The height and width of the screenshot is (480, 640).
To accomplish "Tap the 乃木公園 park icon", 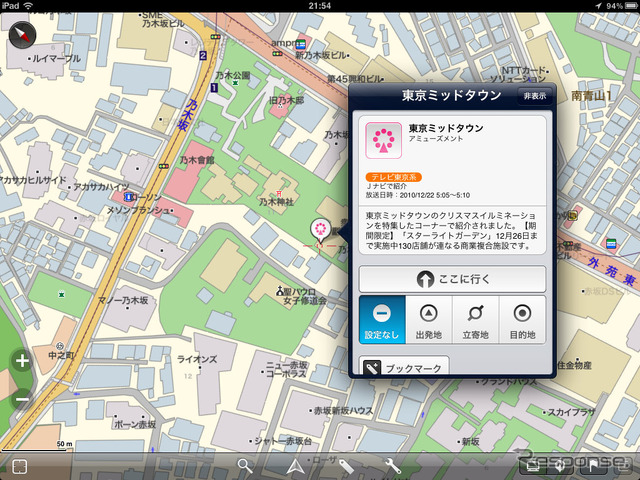I will coord(235,83).
